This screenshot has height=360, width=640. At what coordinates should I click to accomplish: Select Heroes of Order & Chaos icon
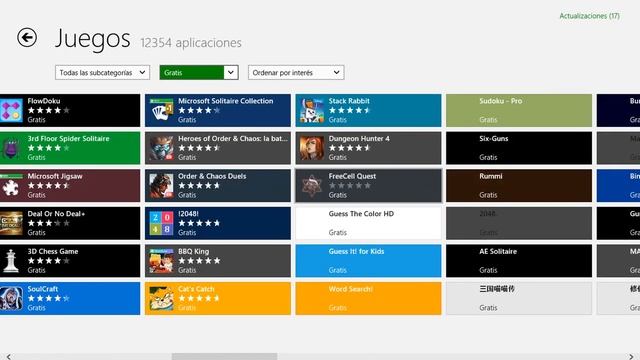pos(161,148)
